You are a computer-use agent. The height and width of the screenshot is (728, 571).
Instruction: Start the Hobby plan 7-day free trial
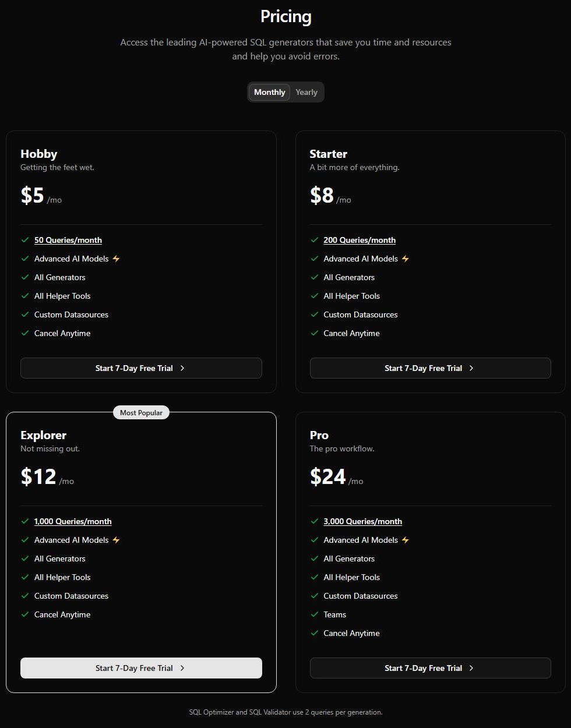tap(141, 368)
